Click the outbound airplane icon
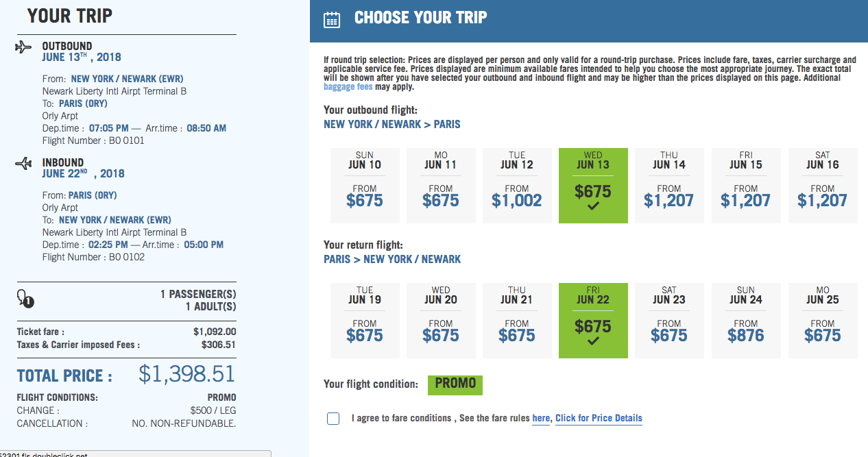 (23, 47)
